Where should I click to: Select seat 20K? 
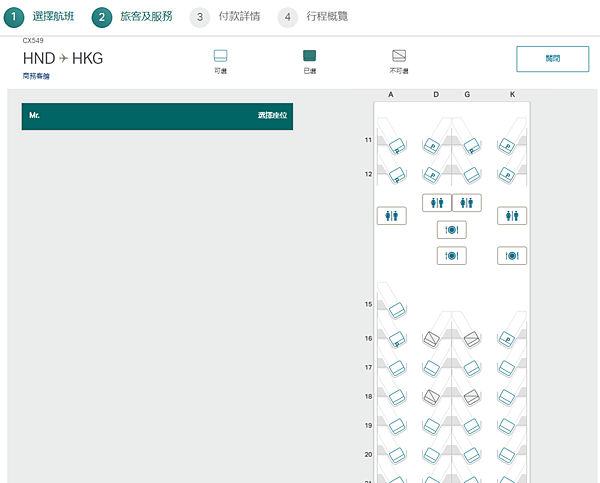coord(506,455)
